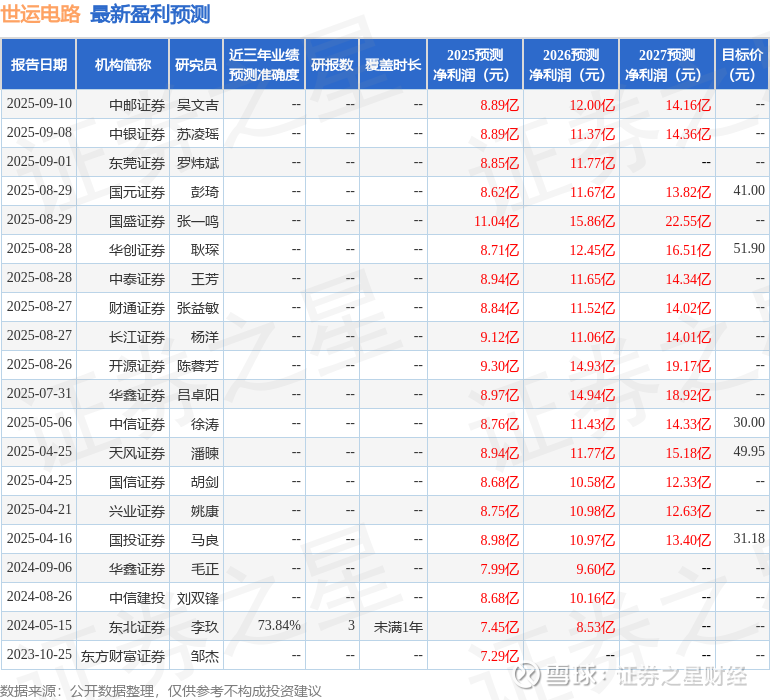The width and height of the screenshot is (770, 700).
Task: Click the 2027 forecast 22.55亿
Action: point(688,221)
